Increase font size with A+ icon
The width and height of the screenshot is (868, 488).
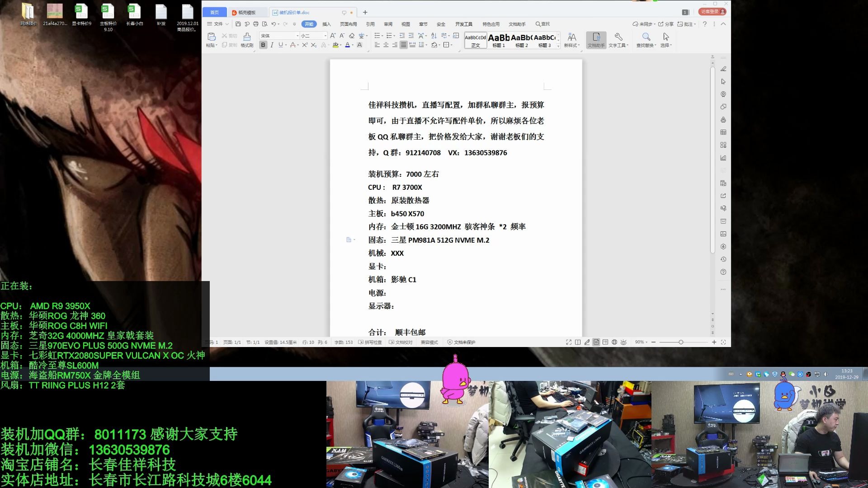333,36
